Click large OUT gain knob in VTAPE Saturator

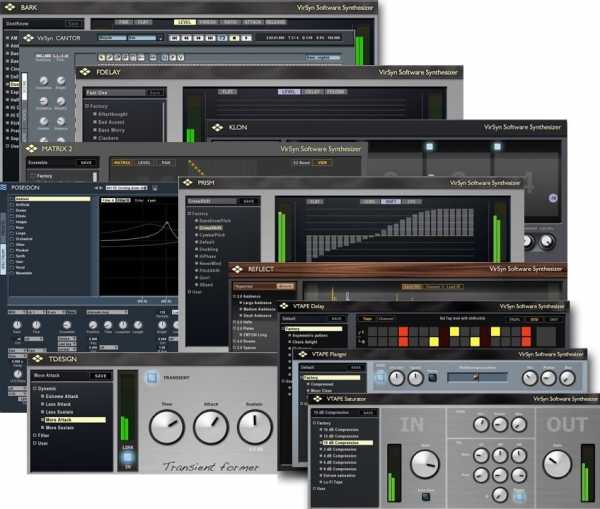point(558,464)
